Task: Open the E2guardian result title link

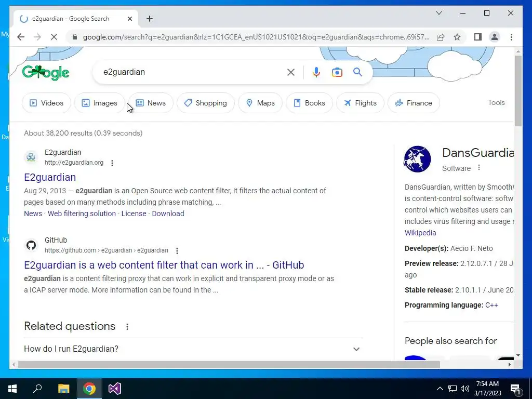Action: pyautogui.click(x=50, y=177)
